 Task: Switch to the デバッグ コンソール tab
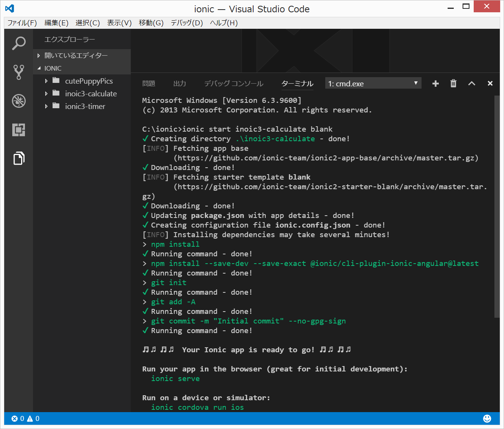coord(234,84)
